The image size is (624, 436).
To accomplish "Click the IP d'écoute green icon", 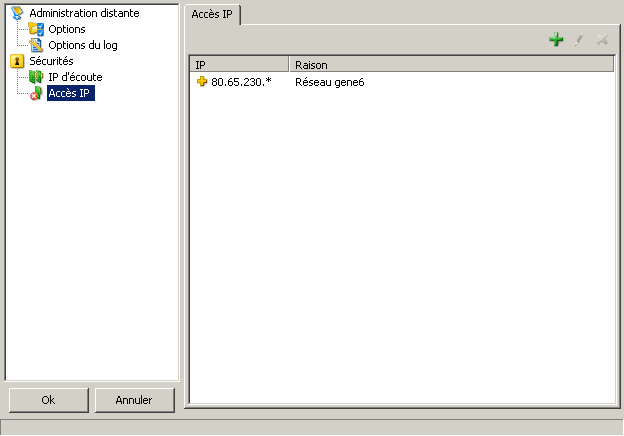I will 36,77.
